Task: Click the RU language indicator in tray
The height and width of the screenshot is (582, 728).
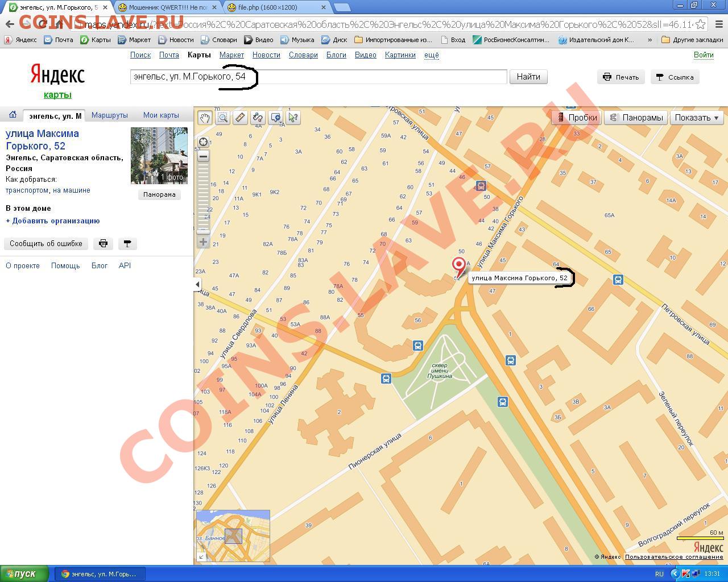Action: tap(659, 574)
